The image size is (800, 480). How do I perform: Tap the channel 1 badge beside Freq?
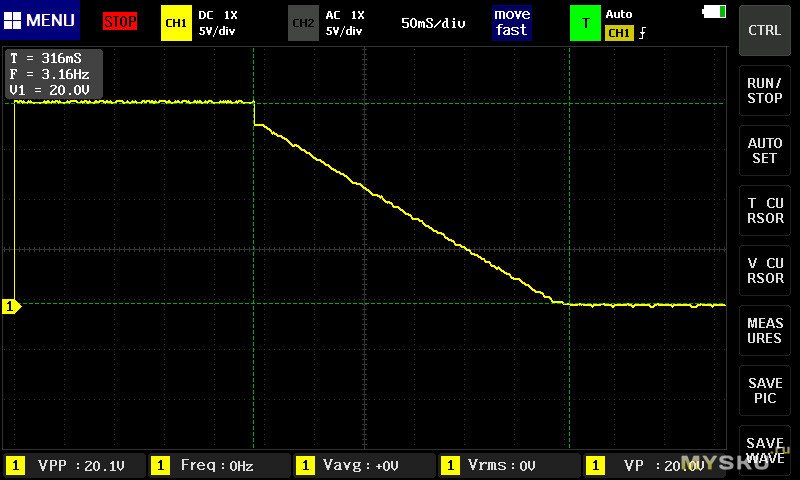point(161,465)
